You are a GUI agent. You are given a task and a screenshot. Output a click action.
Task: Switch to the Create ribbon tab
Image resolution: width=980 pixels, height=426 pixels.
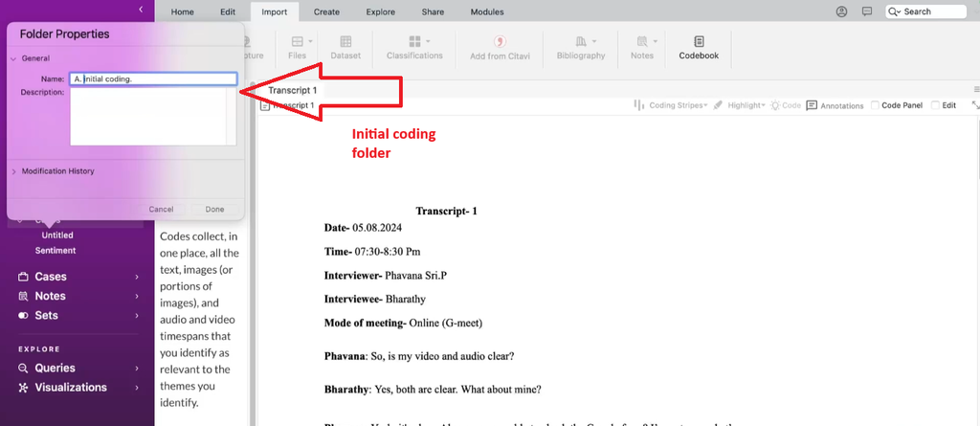[x=326, y=11]
